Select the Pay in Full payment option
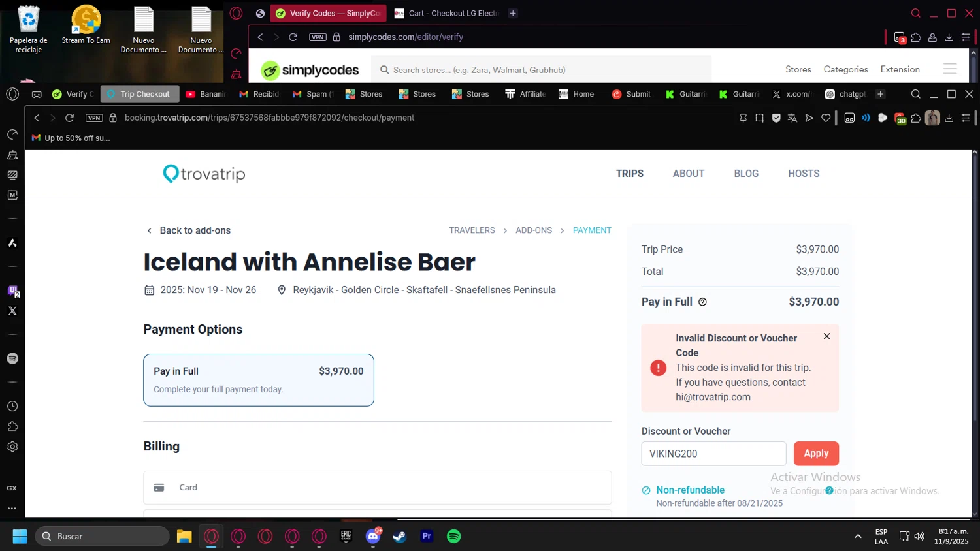This screenshot has width=980, height=551. point(259,380)
